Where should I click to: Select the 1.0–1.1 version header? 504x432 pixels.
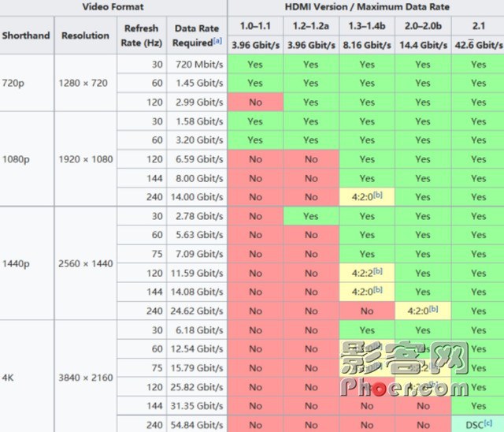255,26
